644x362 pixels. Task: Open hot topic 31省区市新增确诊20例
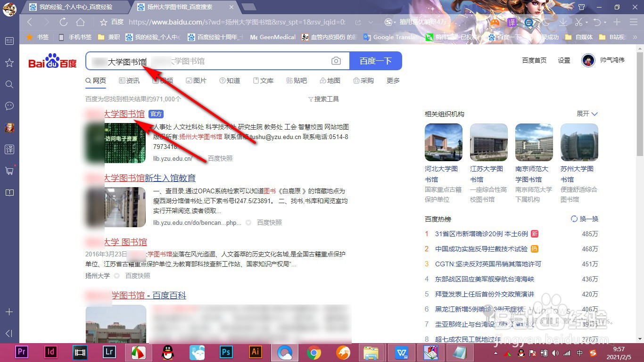(481, 234)
